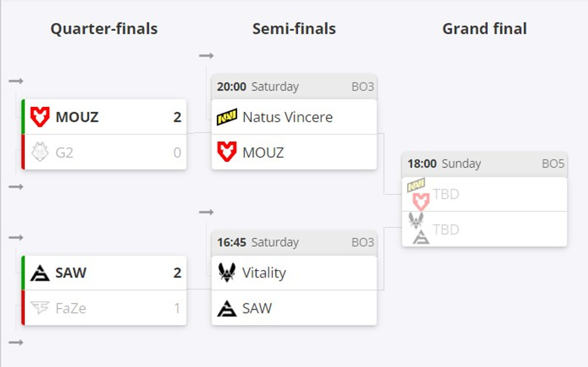
Task: Click the arrow above the Natus Vincere semi-final
Action: (206, 56)
